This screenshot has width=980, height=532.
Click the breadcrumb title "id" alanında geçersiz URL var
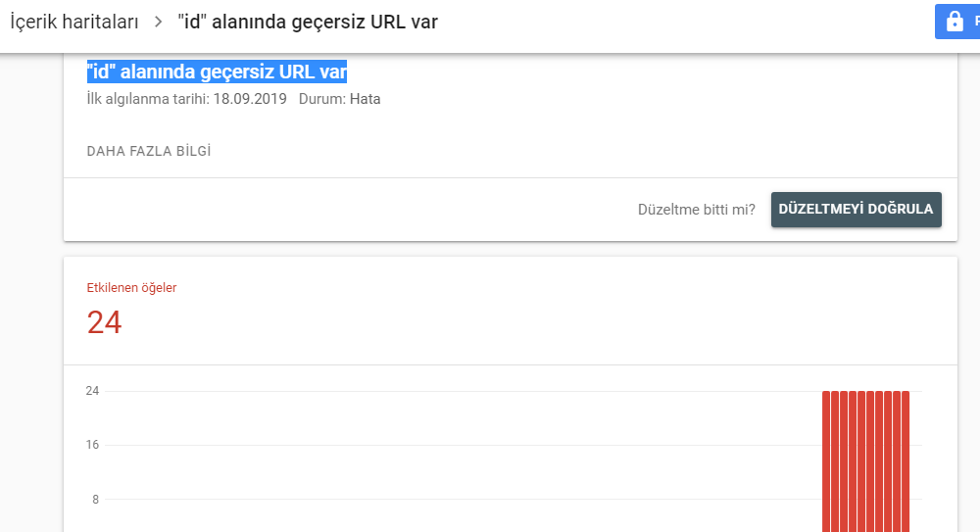308,22
